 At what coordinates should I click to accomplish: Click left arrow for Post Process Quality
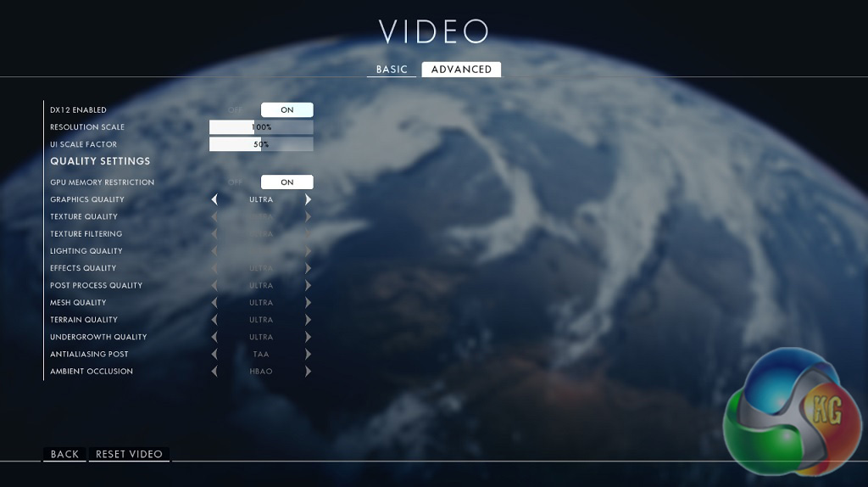(x=214, y=285)
